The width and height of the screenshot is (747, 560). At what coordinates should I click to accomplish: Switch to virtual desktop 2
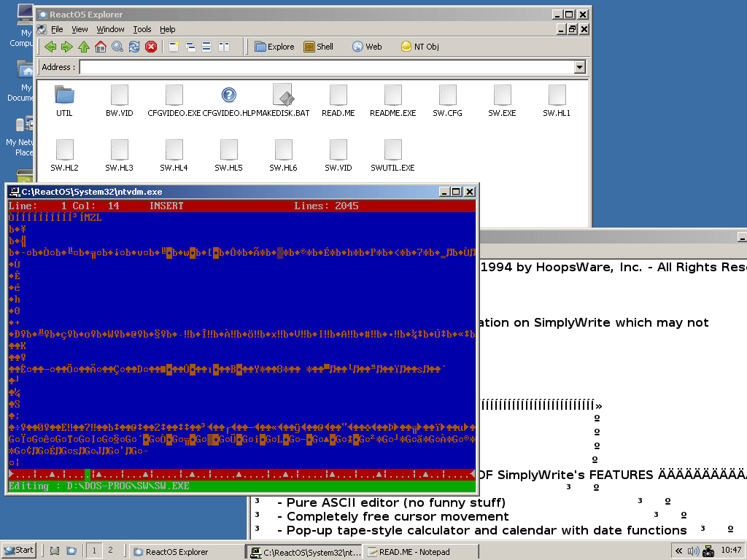pyautogui.click(x=111, y=551)
